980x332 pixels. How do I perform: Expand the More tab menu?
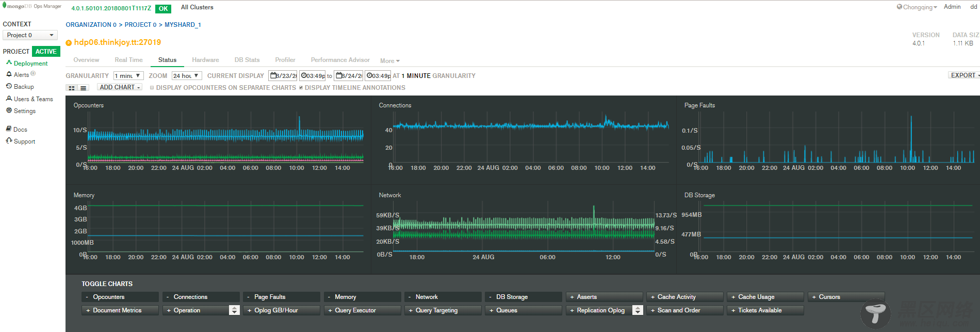(x=390, y=61)
